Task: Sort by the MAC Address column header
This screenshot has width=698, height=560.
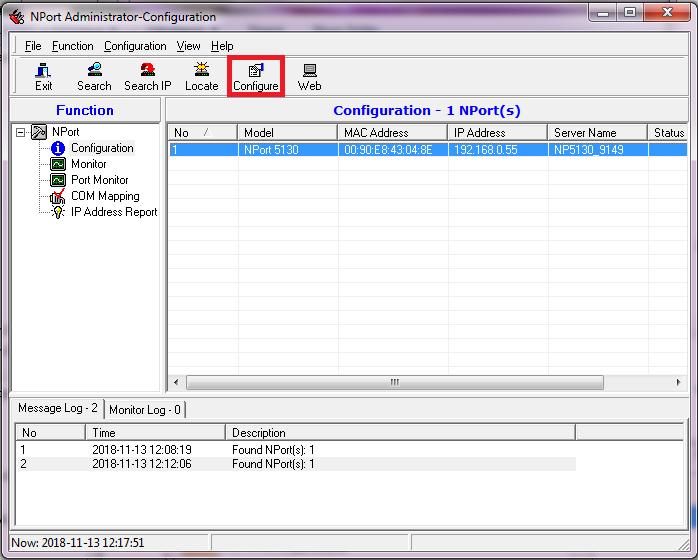Action: click(393, 133)
